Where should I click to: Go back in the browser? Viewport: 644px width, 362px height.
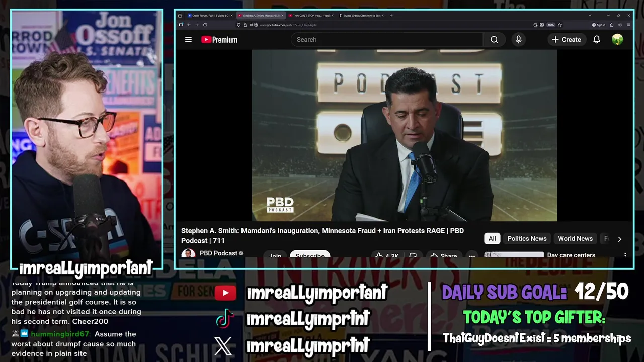click(x=189, y=25)
